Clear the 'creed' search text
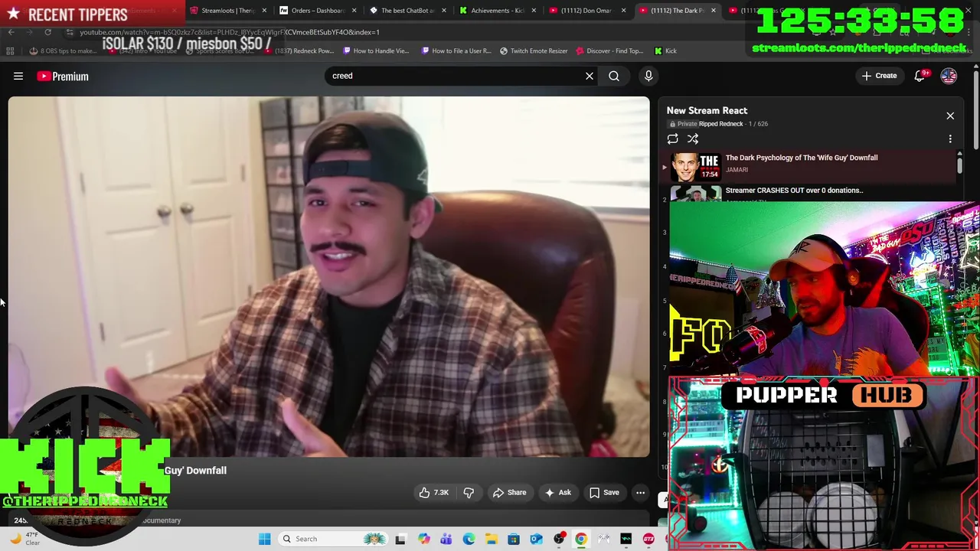Screen dimensions: 980x551 click(590, 76)
